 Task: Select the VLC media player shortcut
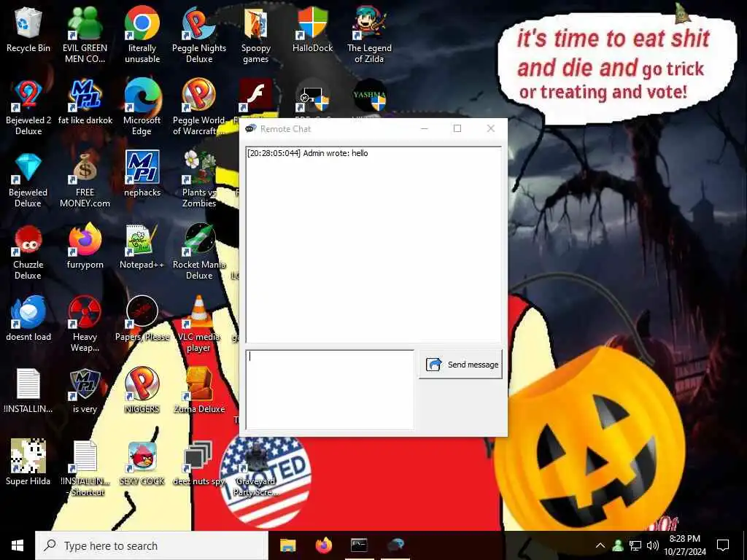click(199, 324)
